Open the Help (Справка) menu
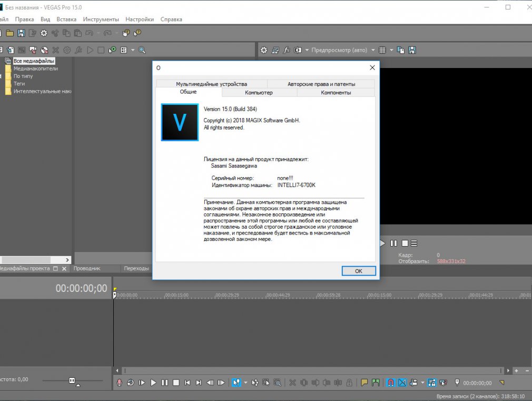The width and height of the screenshot is (532, 401). pyautogui.click(x=171, y=19)
